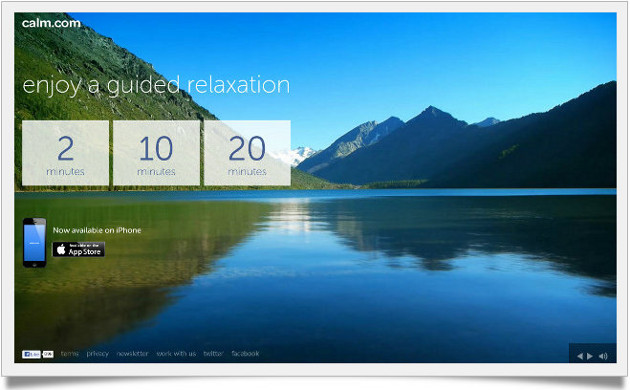This screenshot has width=630, height=390.
Task: Choose the 10 minutes relaxation tile
Action: tap(156, 153)
